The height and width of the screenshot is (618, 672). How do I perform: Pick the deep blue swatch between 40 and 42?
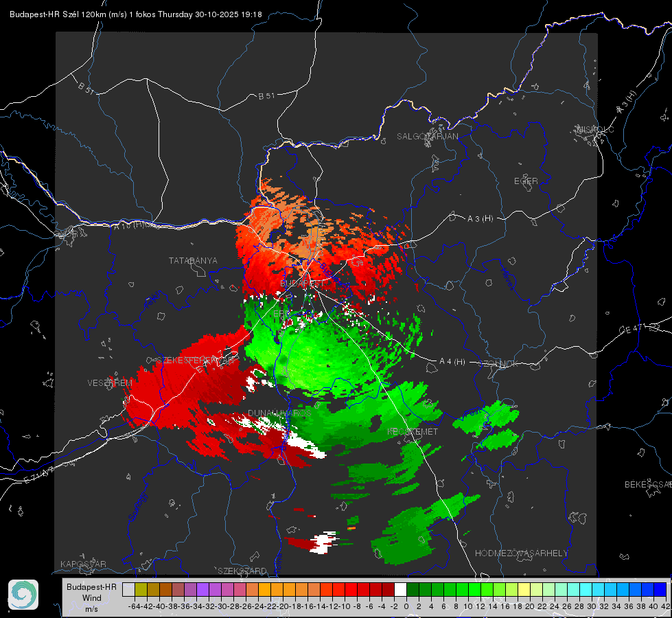[660, 589]
